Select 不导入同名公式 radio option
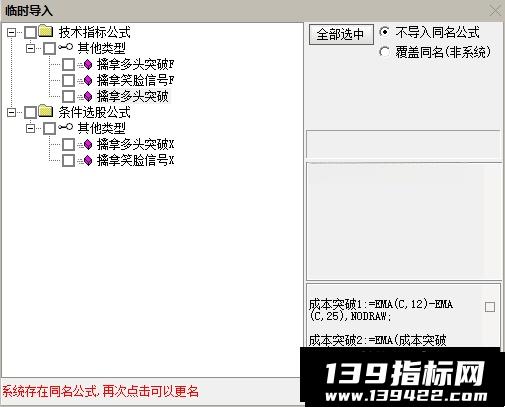This screenshot has height=407, width=505. point(384,32)
